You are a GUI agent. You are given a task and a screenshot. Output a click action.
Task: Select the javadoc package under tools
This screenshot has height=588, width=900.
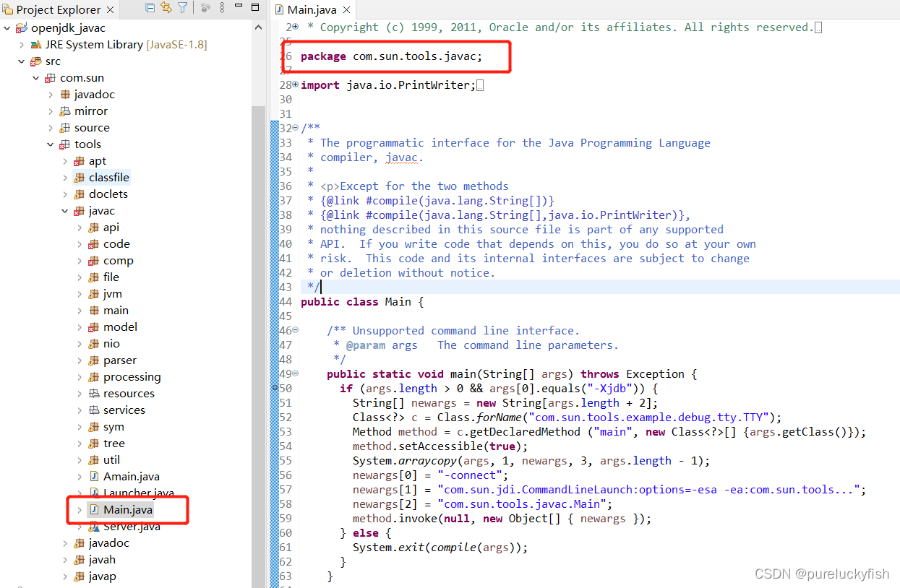tap(109, 543)
